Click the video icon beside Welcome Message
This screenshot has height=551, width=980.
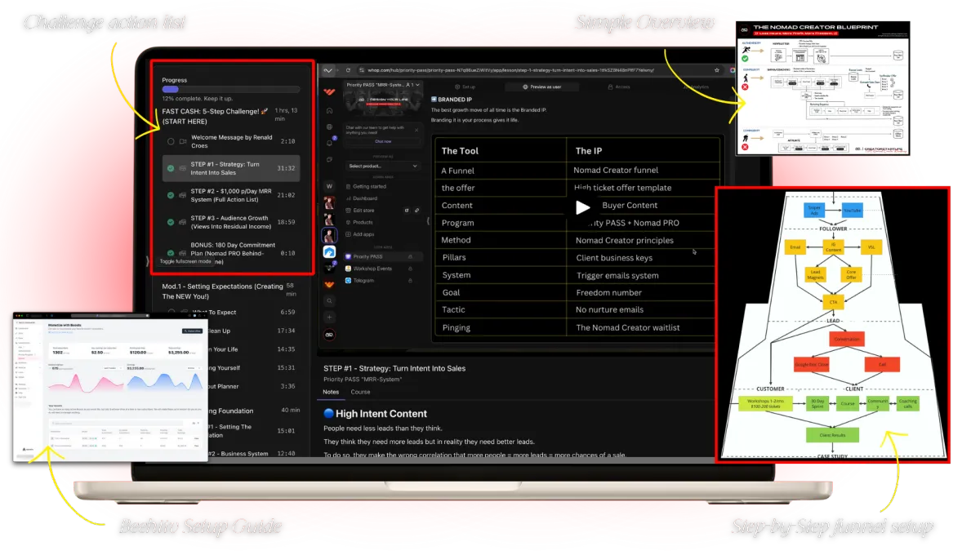coord(183,142)
